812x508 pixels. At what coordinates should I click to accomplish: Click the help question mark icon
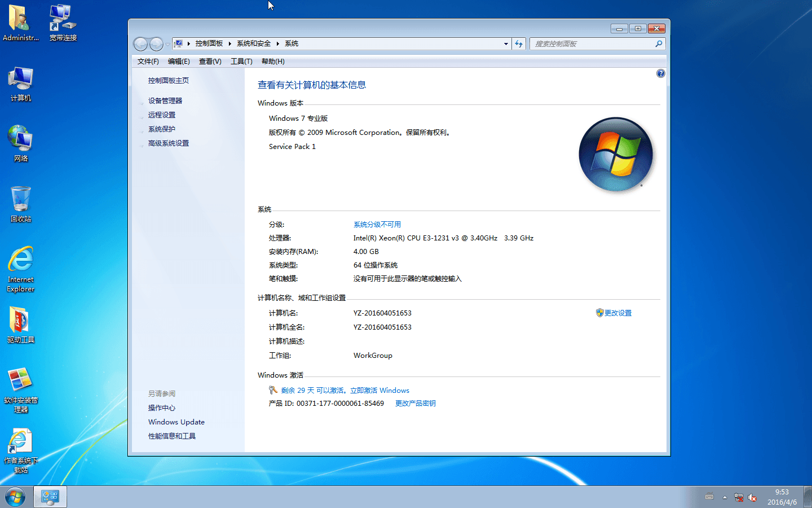point(660,73)
